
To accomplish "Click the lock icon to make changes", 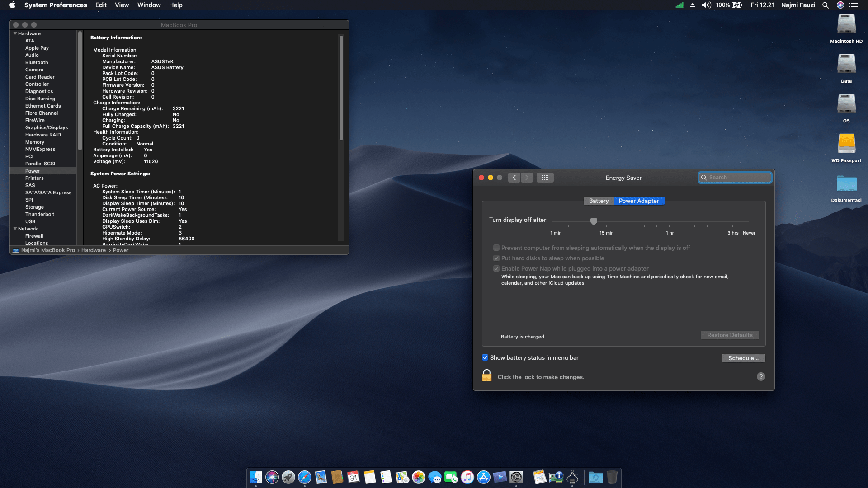I will point(486,375).
